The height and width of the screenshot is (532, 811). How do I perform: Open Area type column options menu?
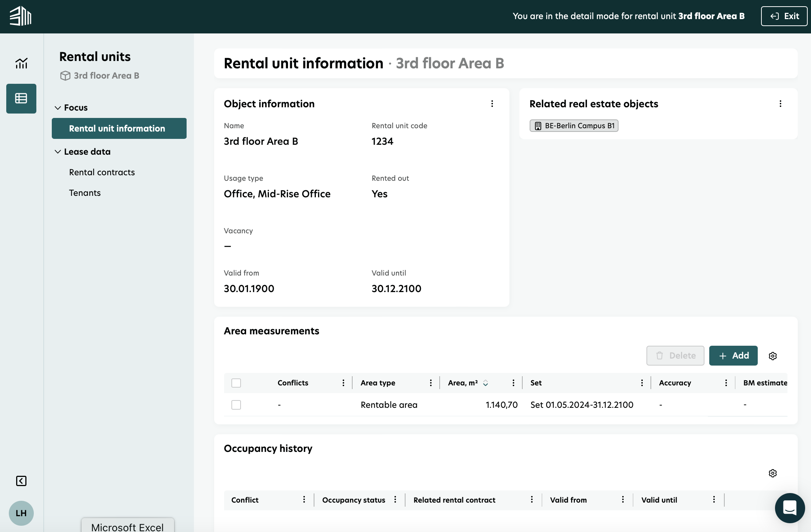pos(430,383)
